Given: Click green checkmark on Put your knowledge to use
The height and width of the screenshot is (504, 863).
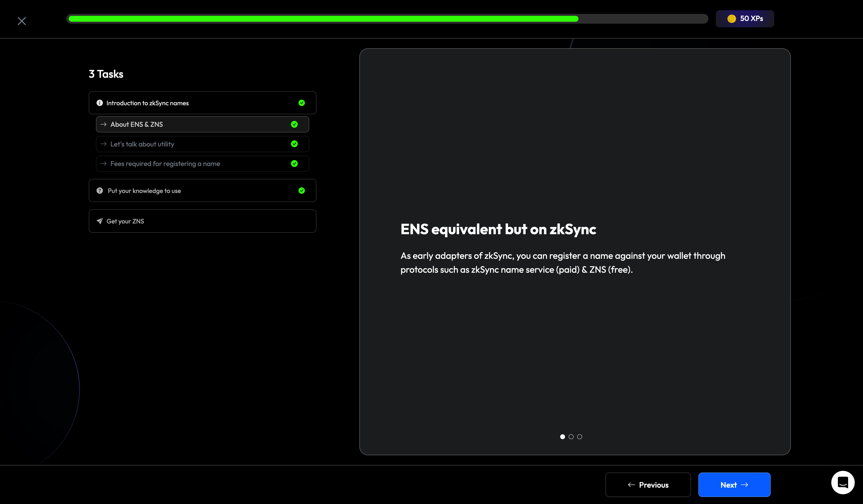Looking at the screenshot, I should click(301, 191).
